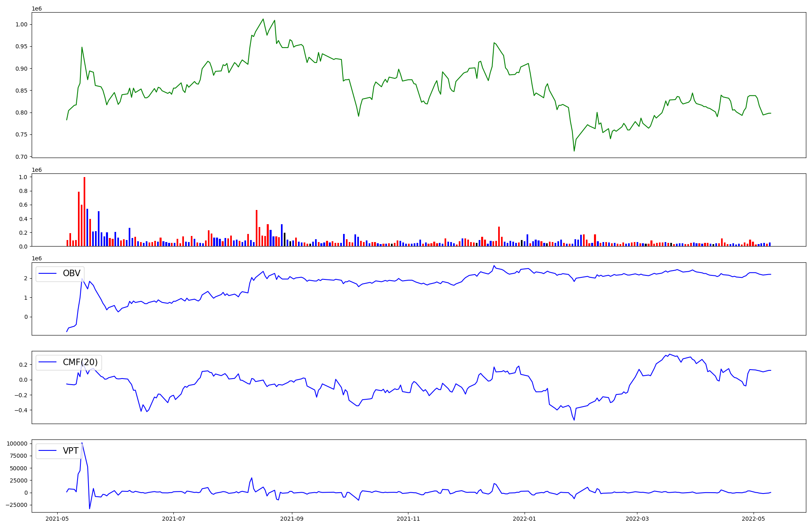Click the 0.70 tick label on price axis
This screenshot has height=528, width=812.
point(21,157)
